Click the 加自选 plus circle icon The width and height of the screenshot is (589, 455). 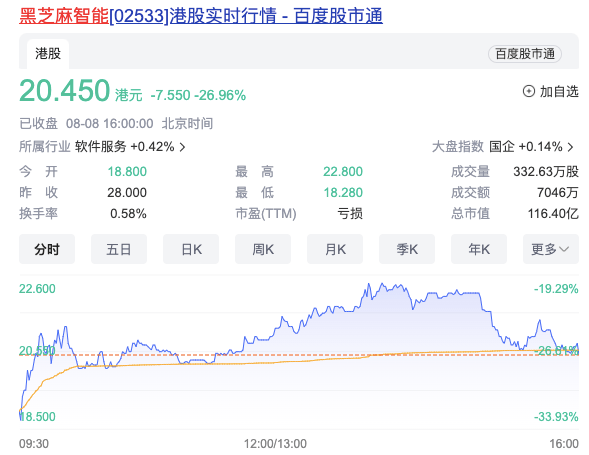click(x=529, y=91)
